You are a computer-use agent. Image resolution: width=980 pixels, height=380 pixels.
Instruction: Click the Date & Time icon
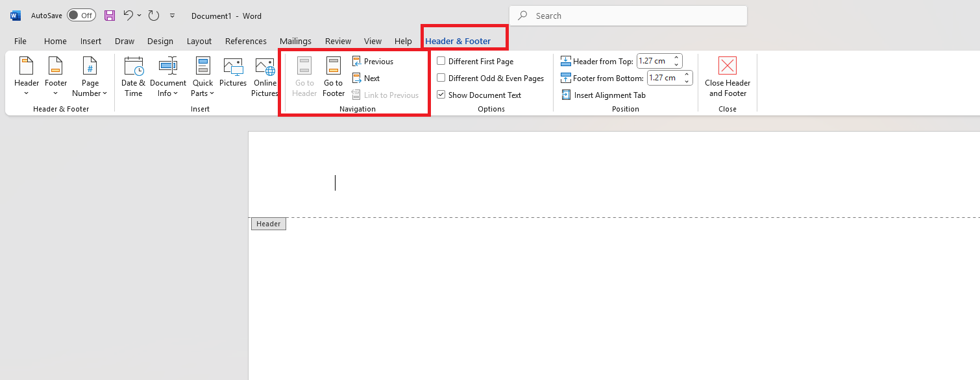(x=134, y=67)
